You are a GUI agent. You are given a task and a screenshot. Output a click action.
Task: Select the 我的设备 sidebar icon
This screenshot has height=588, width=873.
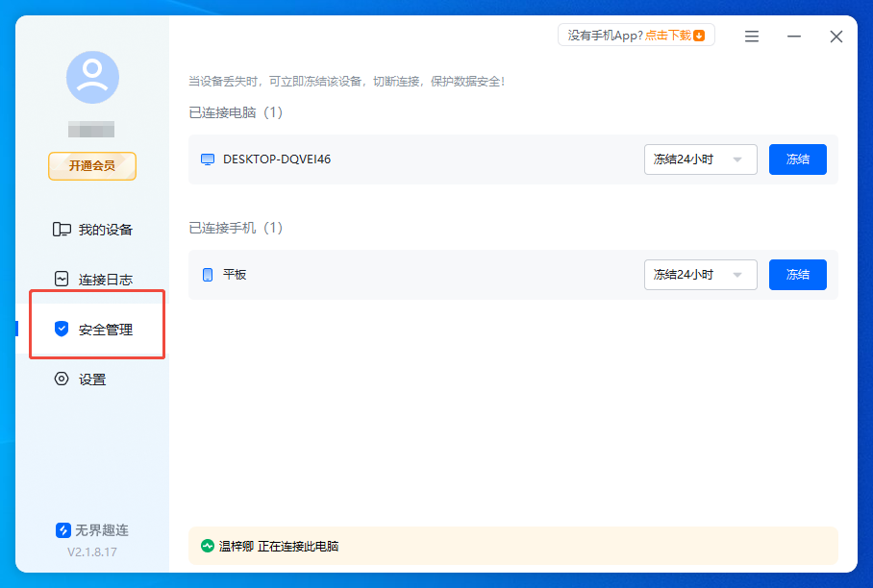(x=62, y=229)
